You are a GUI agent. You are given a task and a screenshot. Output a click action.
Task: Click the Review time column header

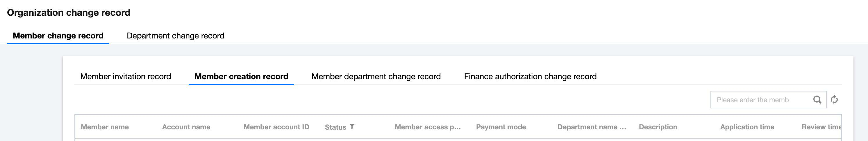click(x=821, y=127)
